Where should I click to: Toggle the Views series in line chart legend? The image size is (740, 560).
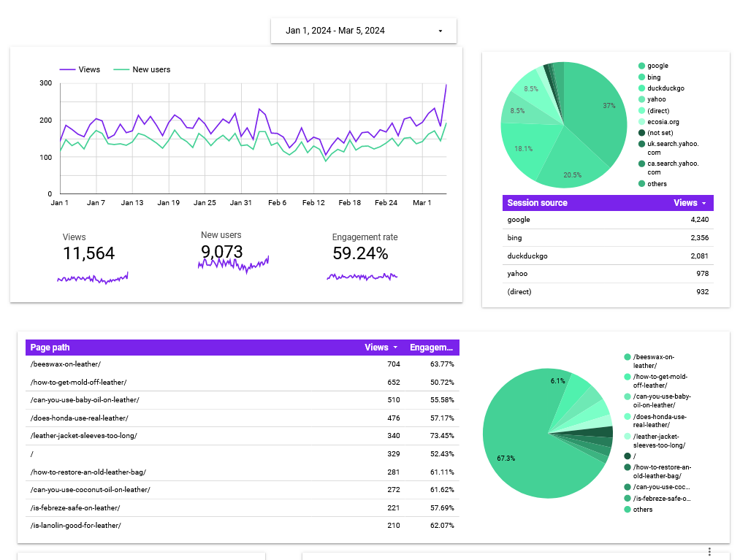(80, 69)
